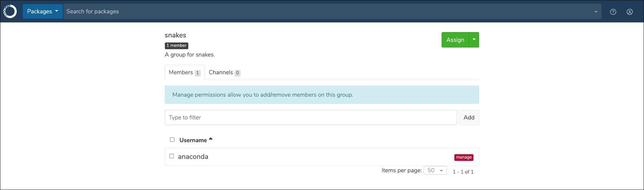Focus the Type to filter field
Image resolution: width=644 pixels, height=190 pixels.
(x=311, y=117)
